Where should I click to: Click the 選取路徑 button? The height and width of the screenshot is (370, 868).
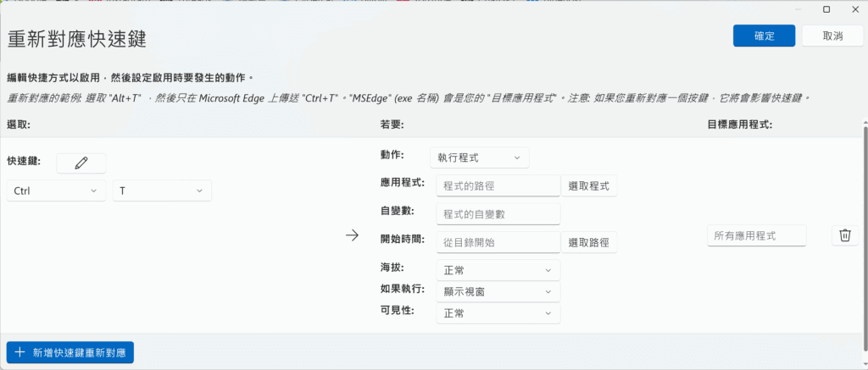(588, 242)
